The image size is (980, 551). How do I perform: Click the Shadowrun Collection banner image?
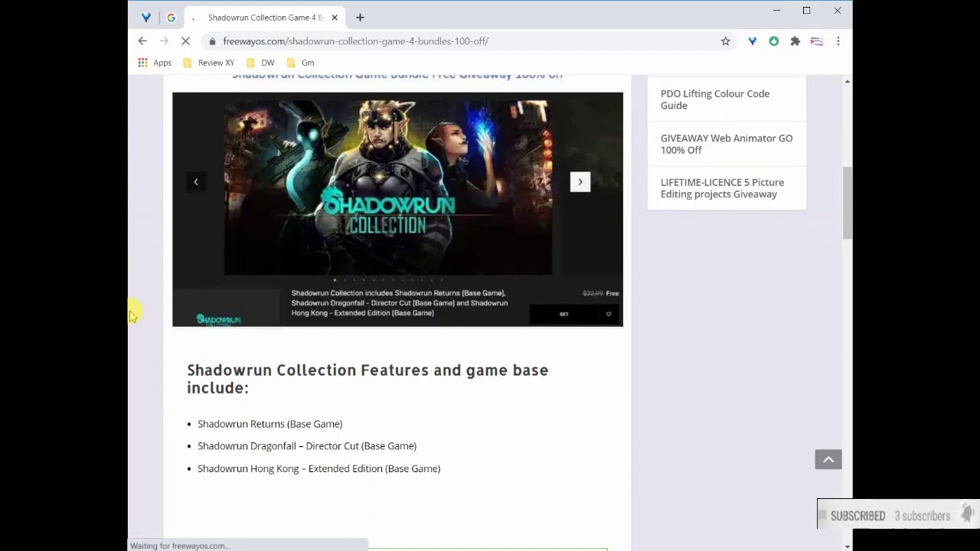387,187
